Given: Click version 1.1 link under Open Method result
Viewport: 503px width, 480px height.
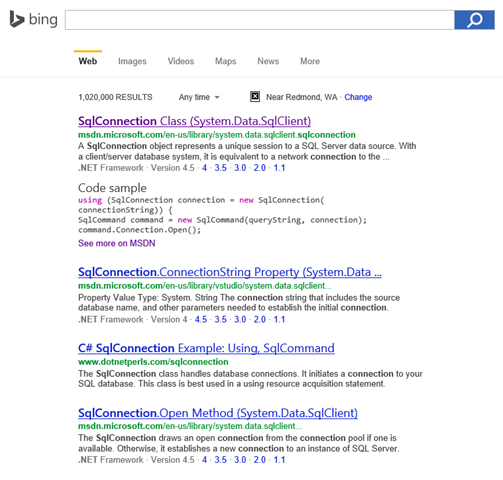Looking at the screenshot, I should point(279,460).
